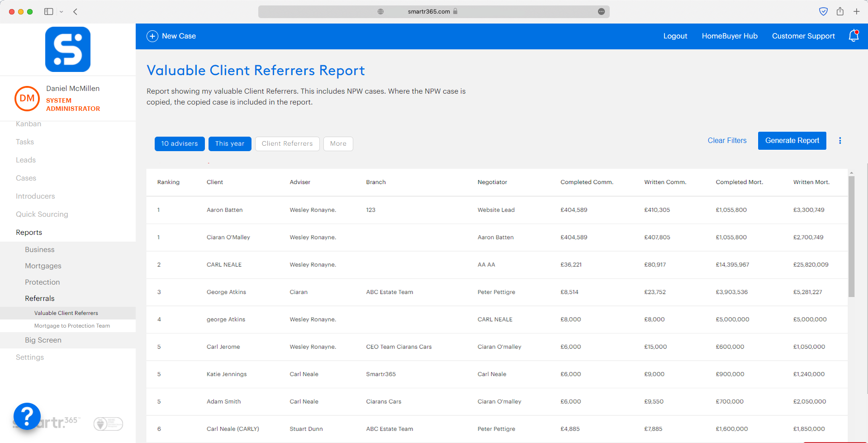The image size is (868, 443).
Task: Open Tasks in the sidebar
Action: [25, 142]
